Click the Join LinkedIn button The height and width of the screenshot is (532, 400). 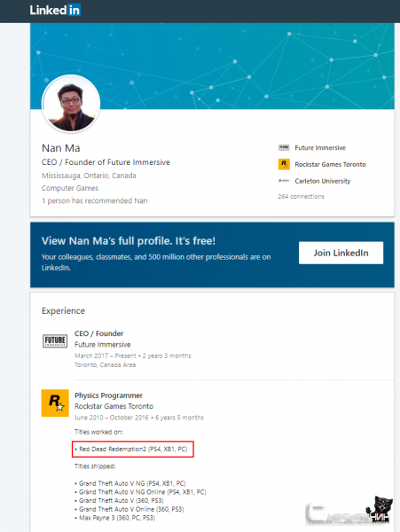coord(341,253)
